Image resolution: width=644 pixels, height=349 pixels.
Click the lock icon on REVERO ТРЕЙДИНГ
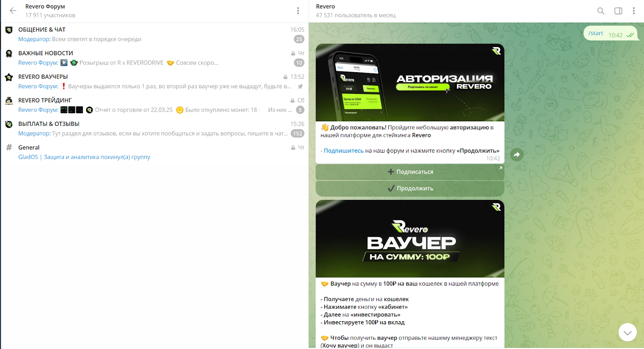point(293,101)
